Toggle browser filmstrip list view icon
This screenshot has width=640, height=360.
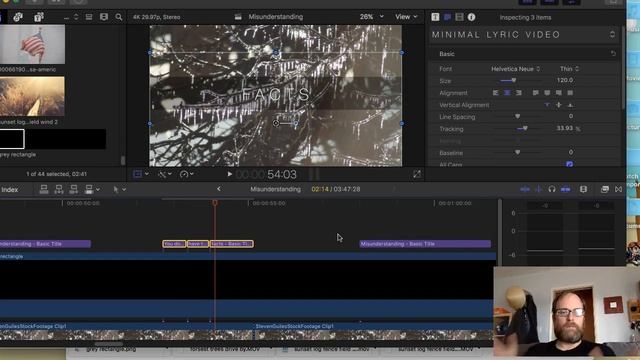[x=89, y=17]
